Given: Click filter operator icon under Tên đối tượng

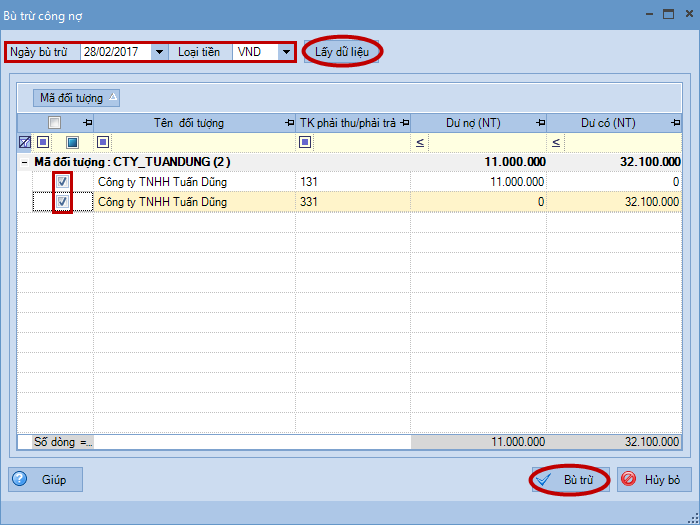Looking at the screenshot, I should [103, 143].
